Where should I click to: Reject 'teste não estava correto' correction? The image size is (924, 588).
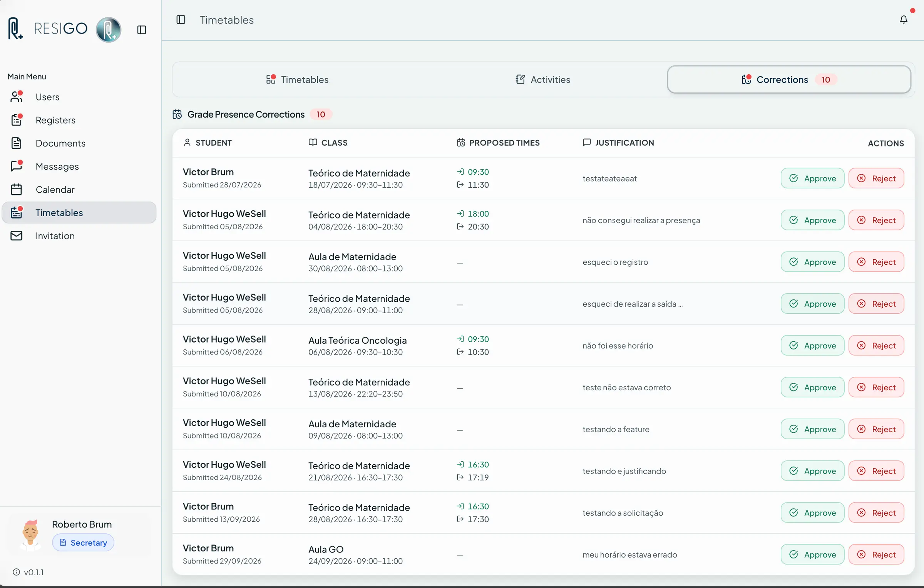coord(876,387)
